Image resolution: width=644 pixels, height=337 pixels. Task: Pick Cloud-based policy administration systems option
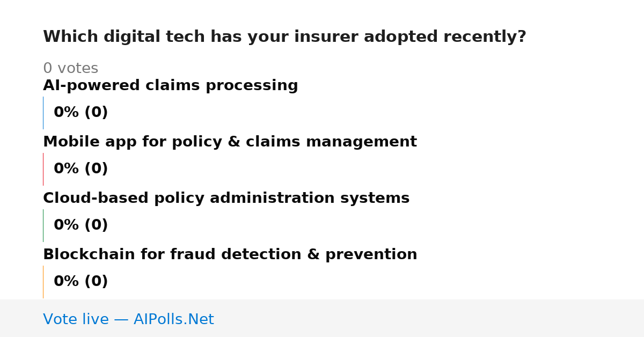[x=226, y=199]
